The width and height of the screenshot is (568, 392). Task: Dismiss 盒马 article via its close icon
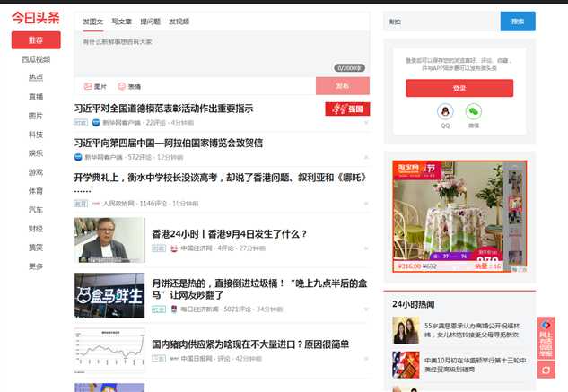[366, 309]
